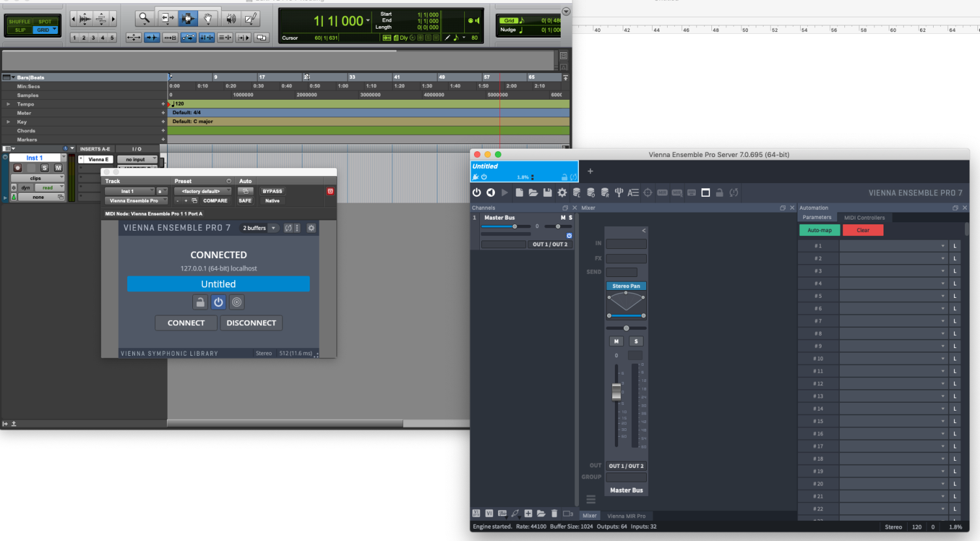Mute the Inst 1 track
The height and width of the screenshot is (541, 980).
coord(58,168)
